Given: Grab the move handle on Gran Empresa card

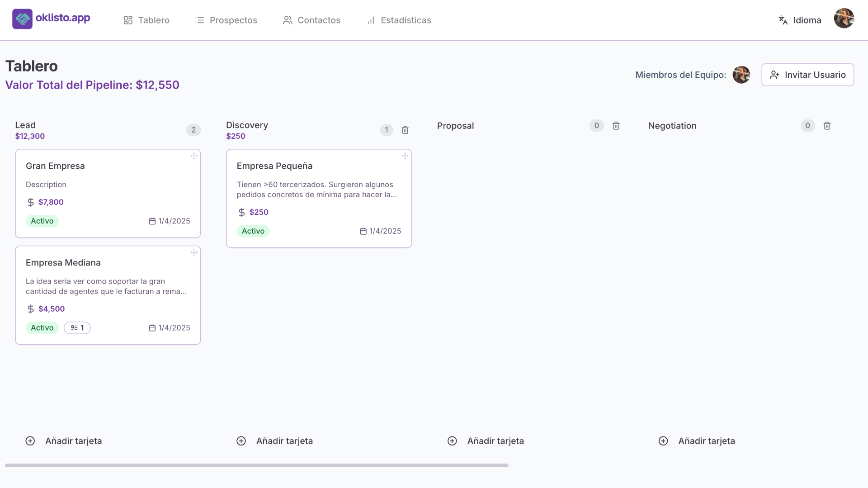Looking at the screenshot, I should (x=194, y=156).
